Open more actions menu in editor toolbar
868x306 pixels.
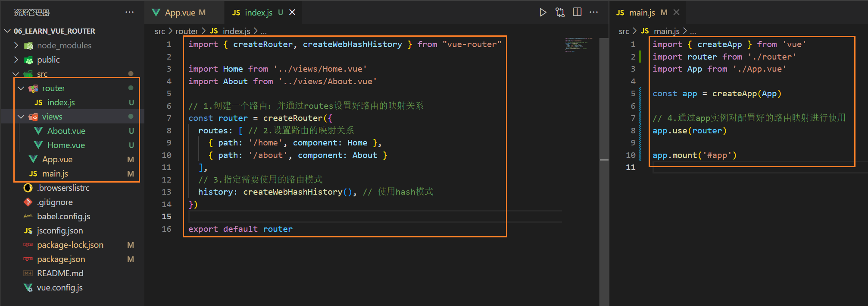tap(594, 12)
